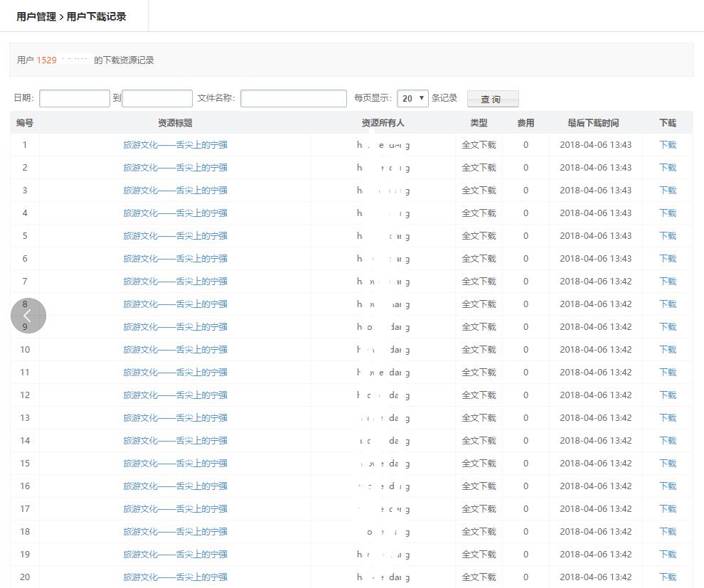Click the 最后下载时间 column header
Viewport: 704px width, 588px height.
tap(592, 123)
